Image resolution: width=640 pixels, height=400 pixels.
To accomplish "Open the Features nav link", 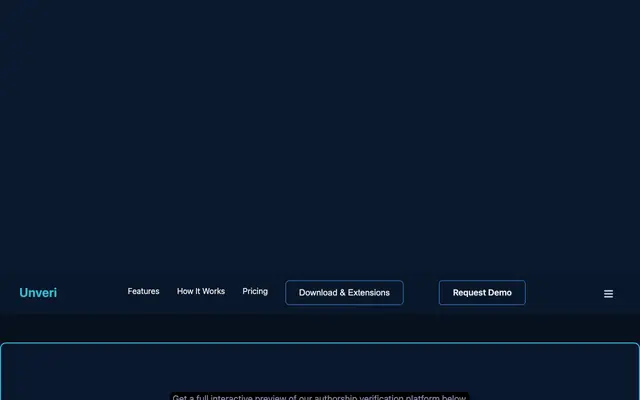I will (x=143, y=291).
